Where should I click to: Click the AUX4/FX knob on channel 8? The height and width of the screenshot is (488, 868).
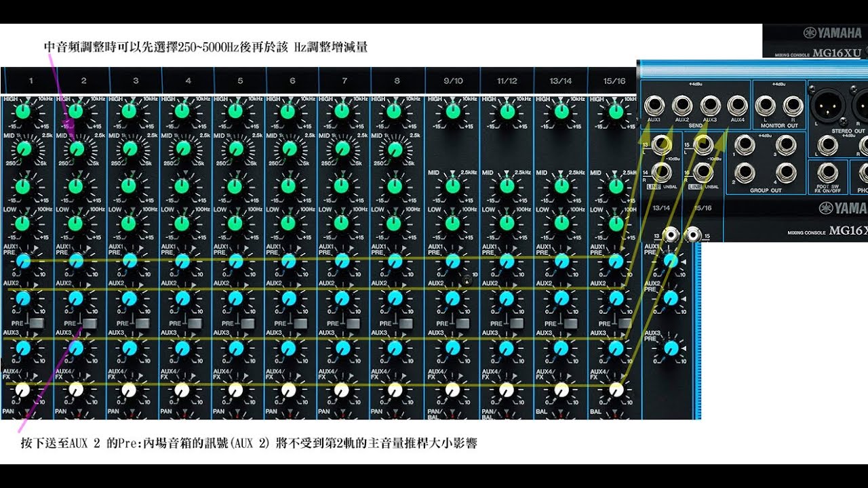pos(395,390)
